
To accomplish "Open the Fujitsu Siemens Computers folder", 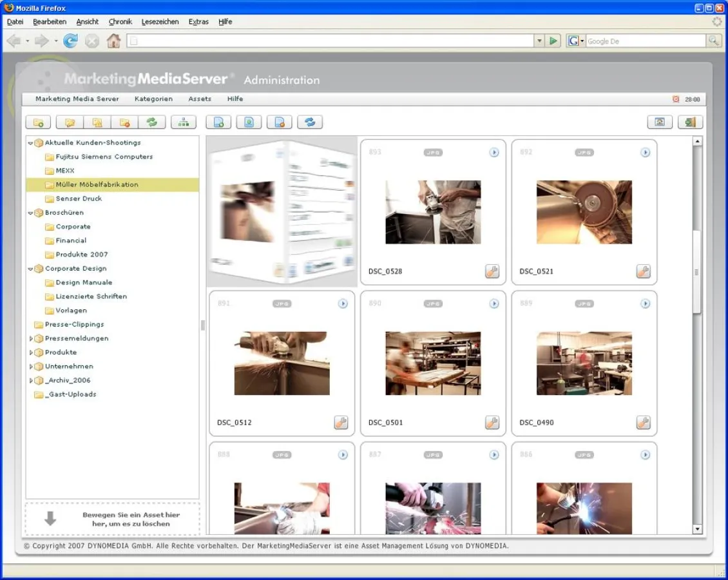I will click(104, 157).
